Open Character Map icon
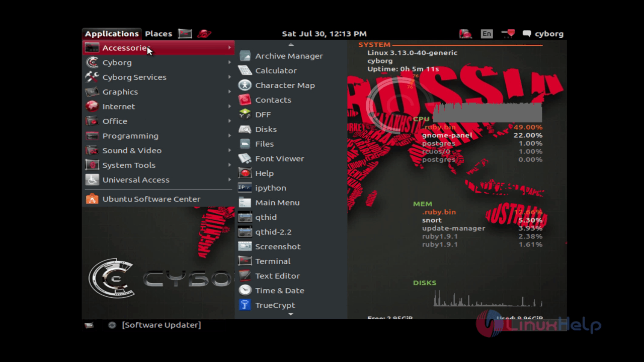Viewport: 644px width, 362px height. (245, 85)
